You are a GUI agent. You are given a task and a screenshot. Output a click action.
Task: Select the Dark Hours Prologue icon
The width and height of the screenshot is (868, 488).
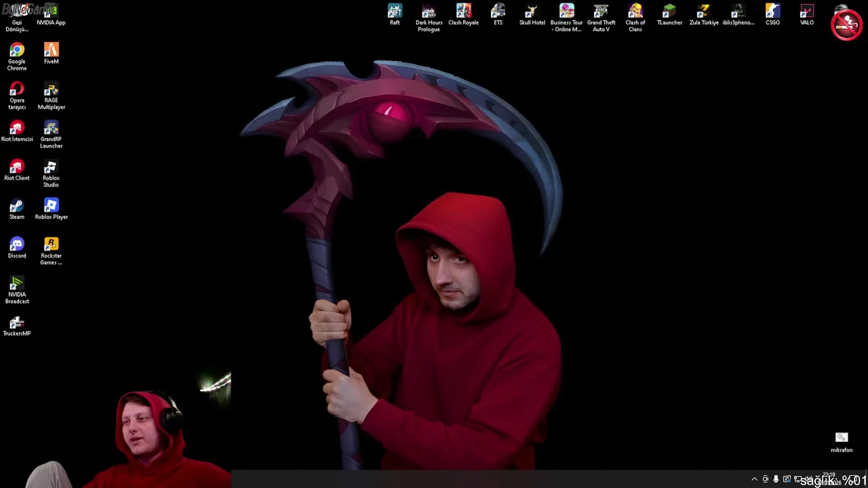429,18
